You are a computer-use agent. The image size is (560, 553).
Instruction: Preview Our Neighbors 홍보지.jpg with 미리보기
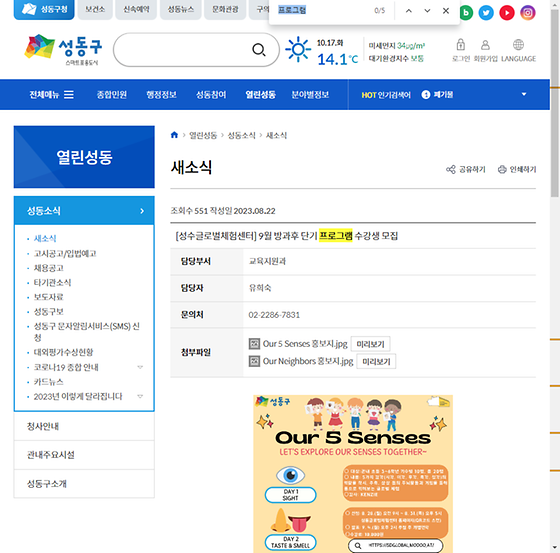376,362
